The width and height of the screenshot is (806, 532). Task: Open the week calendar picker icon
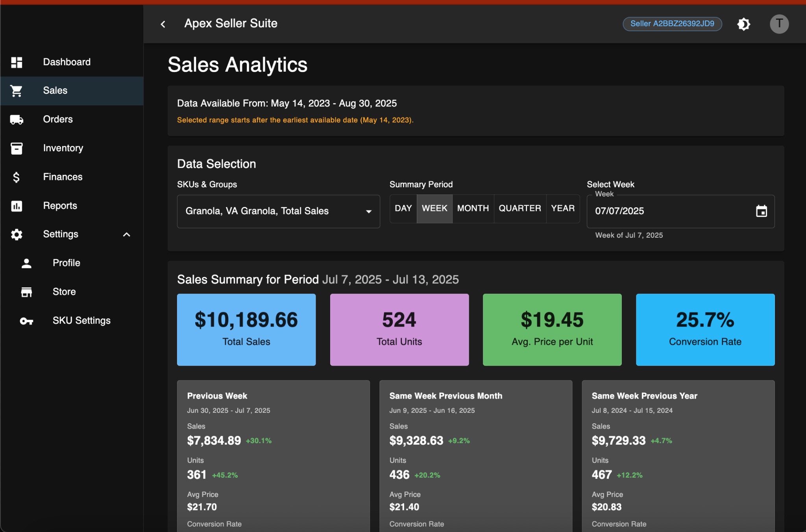click(761, 211)
